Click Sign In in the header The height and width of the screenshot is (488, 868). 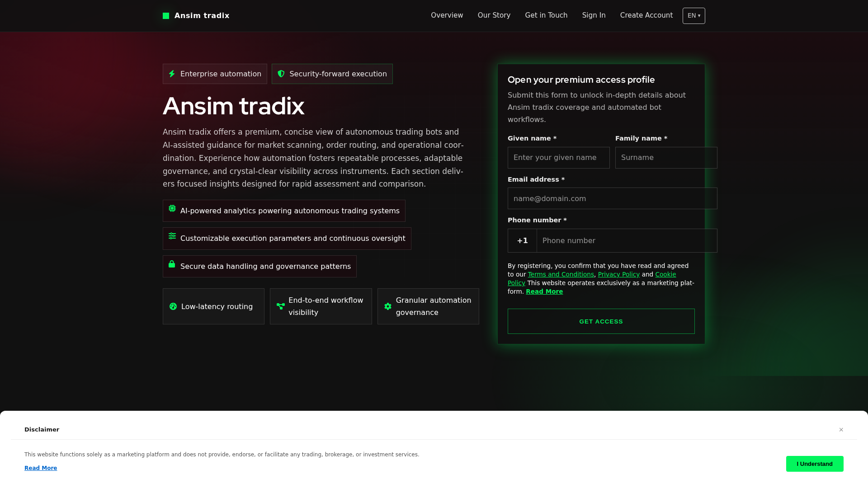594,15
